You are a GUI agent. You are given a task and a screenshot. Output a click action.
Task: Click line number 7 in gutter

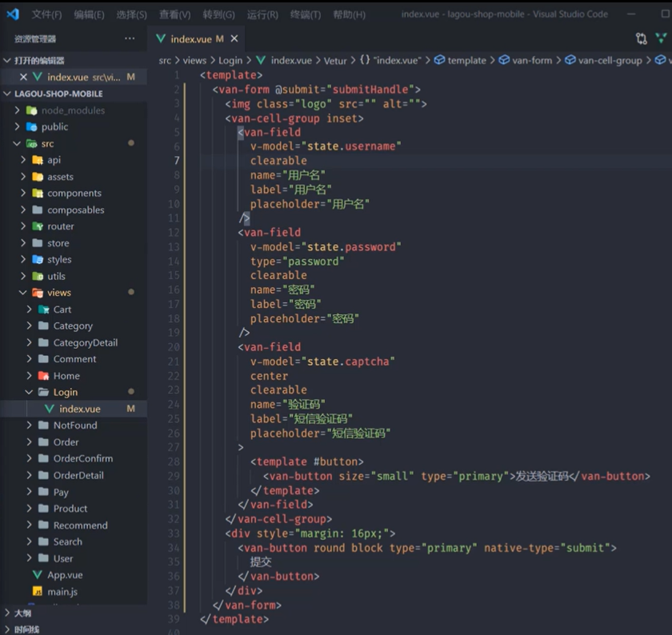pos(177,161)
